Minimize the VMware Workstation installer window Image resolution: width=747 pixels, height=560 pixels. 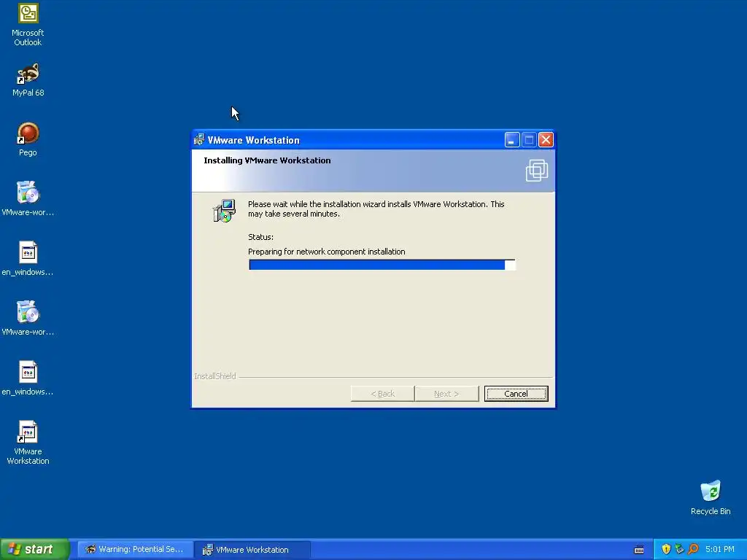tap(512, 140)
